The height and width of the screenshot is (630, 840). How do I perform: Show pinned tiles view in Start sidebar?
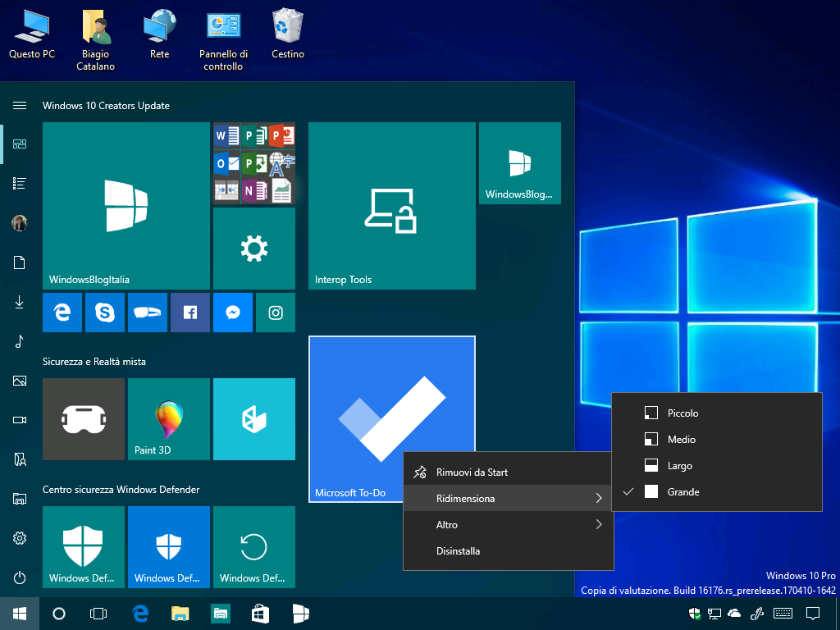20,144
